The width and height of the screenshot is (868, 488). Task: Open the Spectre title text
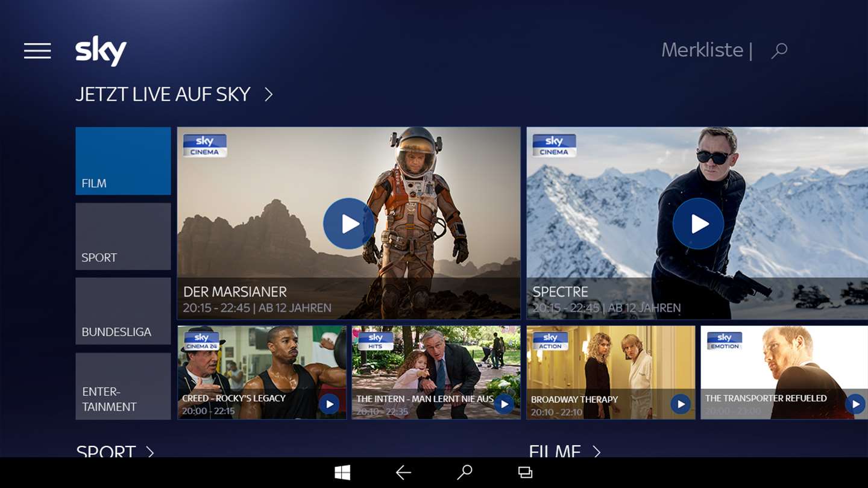point(561,292)
